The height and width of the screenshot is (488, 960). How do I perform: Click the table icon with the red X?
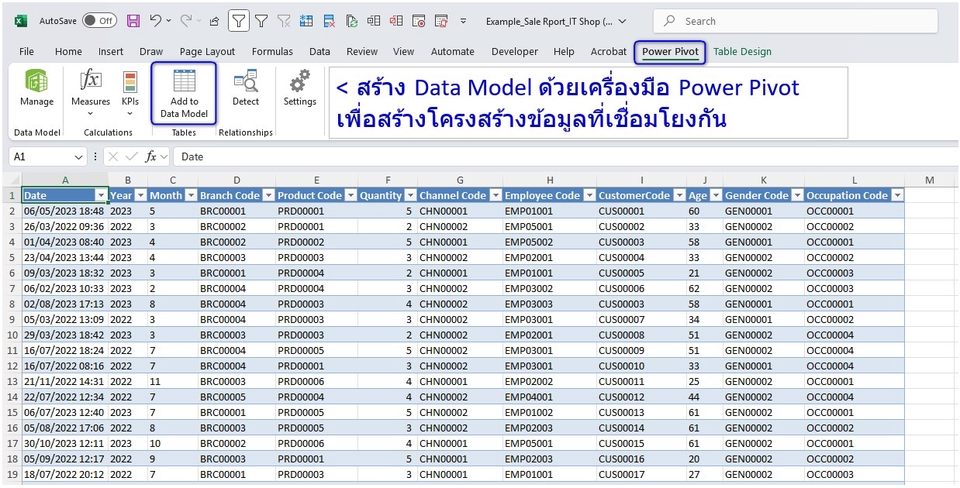pyautogui.click(x=329, y=21)
